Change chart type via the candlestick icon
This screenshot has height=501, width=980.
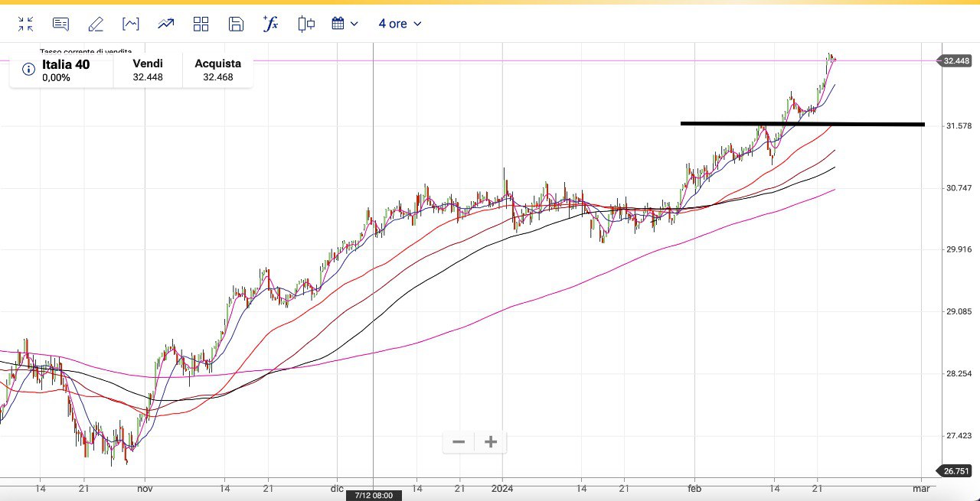306,24
